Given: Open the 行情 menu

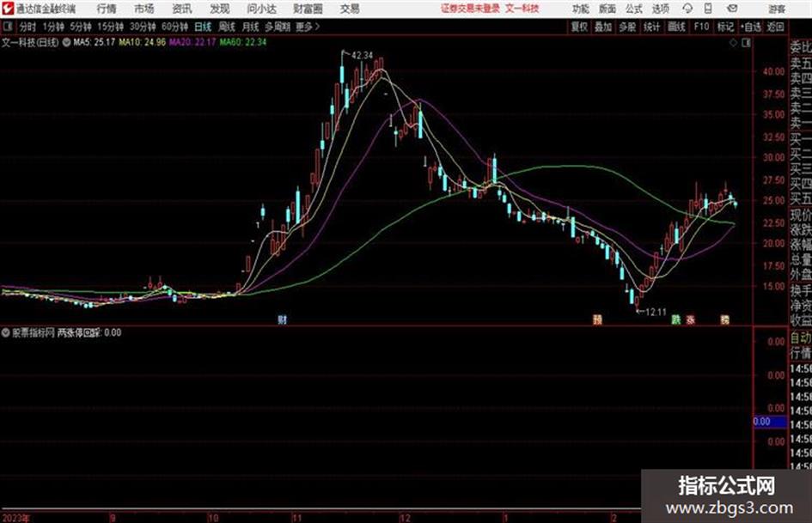Looking at the screenshot, I should click(107, 9).
